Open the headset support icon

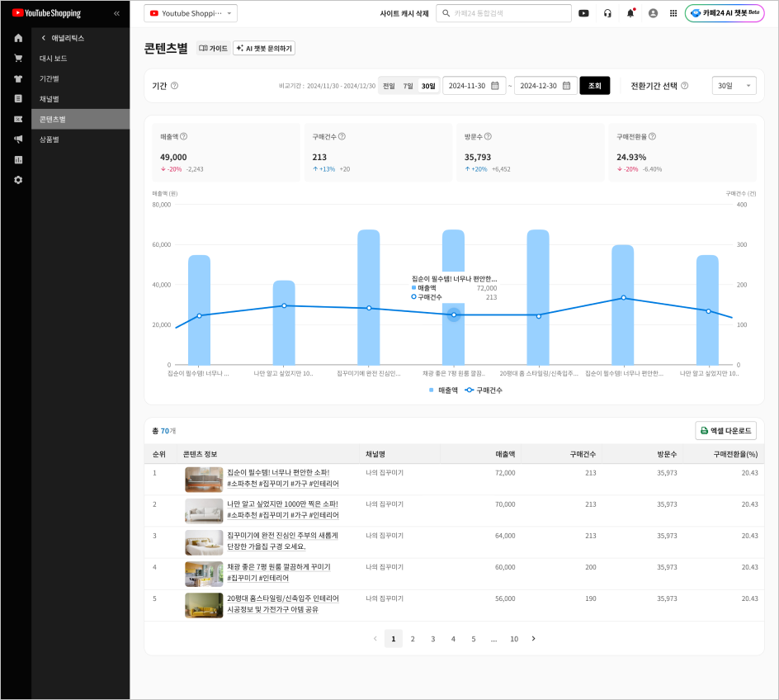coord(607,13)
